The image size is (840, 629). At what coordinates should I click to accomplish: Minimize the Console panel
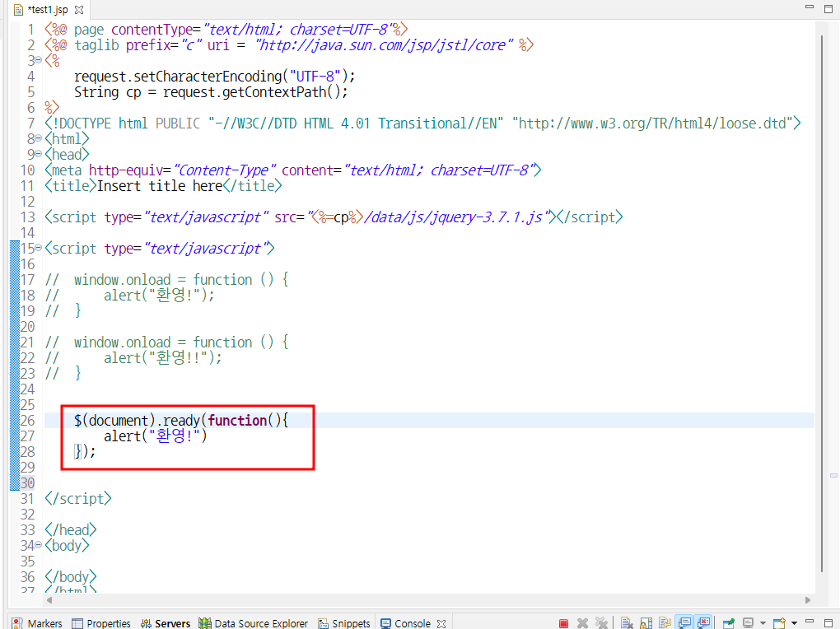[810, 622]
